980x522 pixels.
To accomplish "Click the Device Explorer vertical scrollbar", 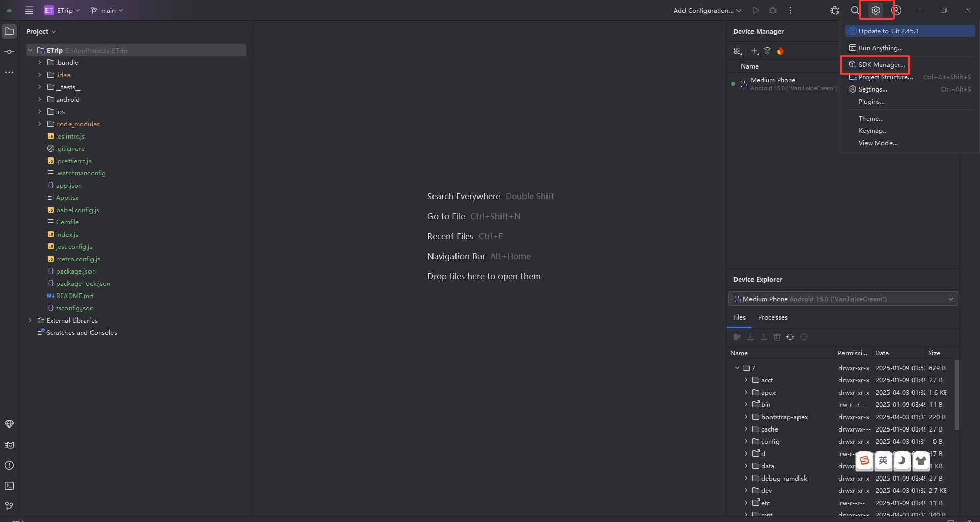I will click(x=956, y=395).
